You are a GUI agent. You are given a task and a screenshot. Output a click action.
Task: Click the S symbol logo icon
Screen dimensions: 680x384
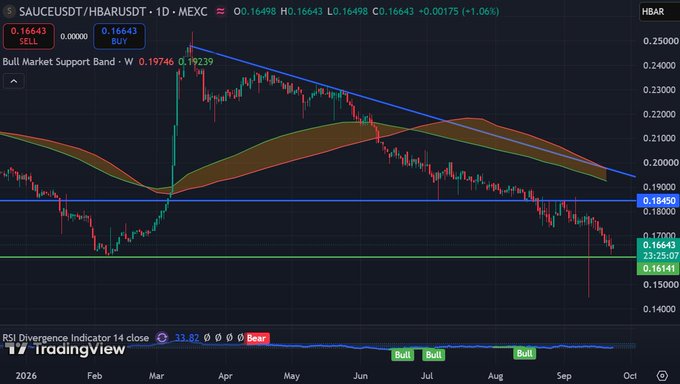(x=9, y=11)
